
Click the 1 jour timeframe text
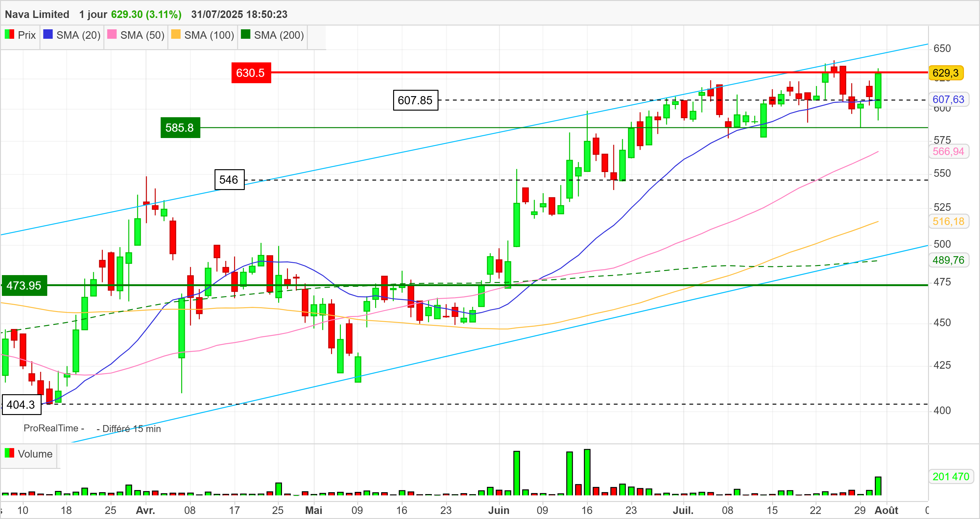[x=93, y=14]
